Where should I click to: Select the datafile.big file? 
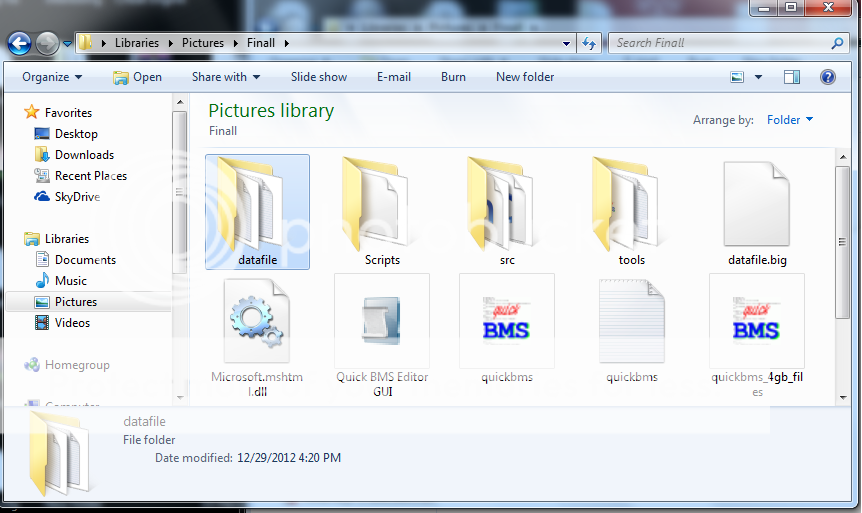(x=757, y=210)
